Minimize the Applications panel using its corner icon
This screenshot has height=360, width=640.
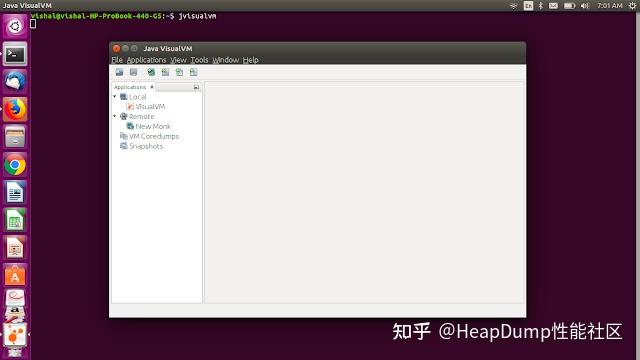[196, 87]
